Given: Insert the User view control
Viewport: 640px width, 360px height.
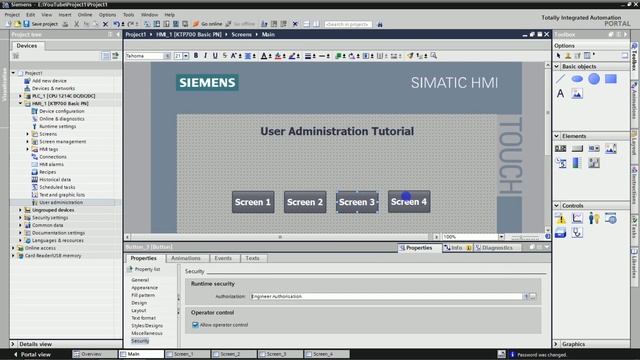Looking at the screenshot, I should pos(594,218).
